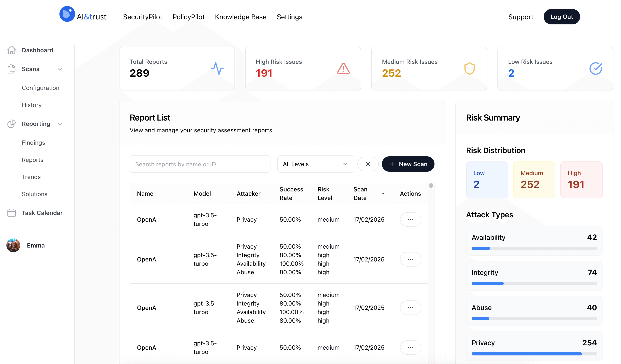The width and height of the screenshot is (621, 364).
Task: Click the Low risk distribution tile
Action: (487, 180)
